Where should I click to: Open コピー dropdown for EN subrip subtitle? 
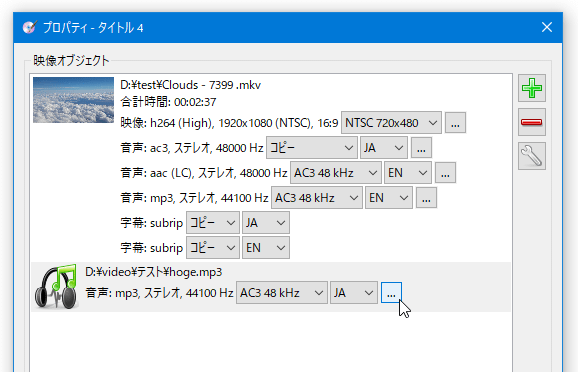213,248
